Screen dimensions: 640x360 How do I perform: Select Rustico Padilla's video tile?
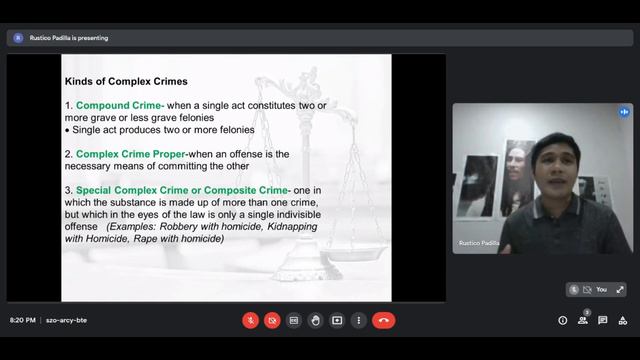coord(543,178)
